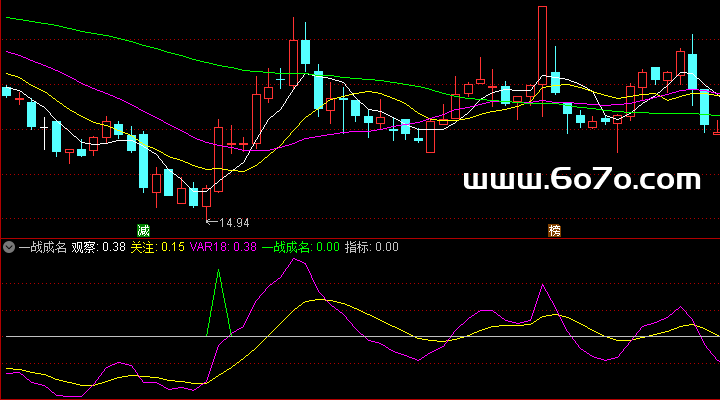Click the lowest red candle above 14.94
Image resolution: width=720 pixels, height=400 pixels.
click(207, 197)
